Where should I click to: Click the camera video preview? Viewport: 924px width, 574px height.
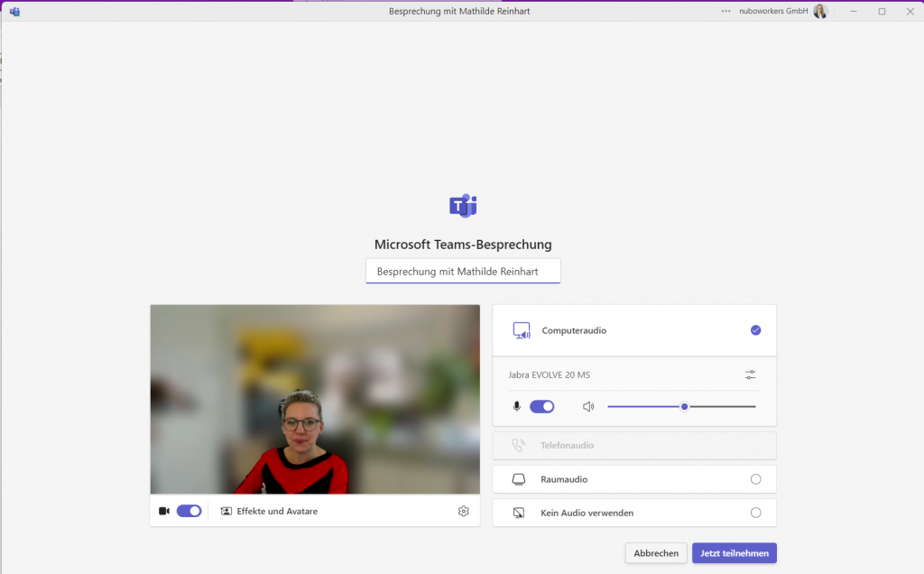coord(315,399)
